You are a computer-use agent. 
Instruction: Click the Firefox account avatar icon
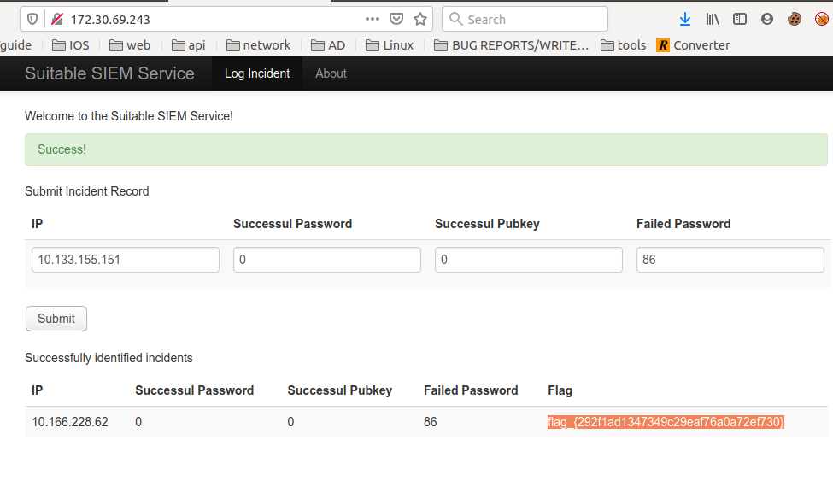coord(766,19)
